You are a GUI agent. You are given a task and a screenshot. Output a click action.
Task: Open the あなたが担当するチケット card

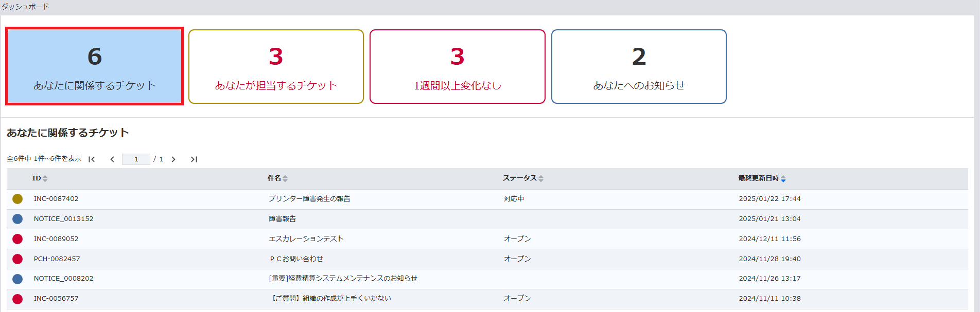coord(276,66)
